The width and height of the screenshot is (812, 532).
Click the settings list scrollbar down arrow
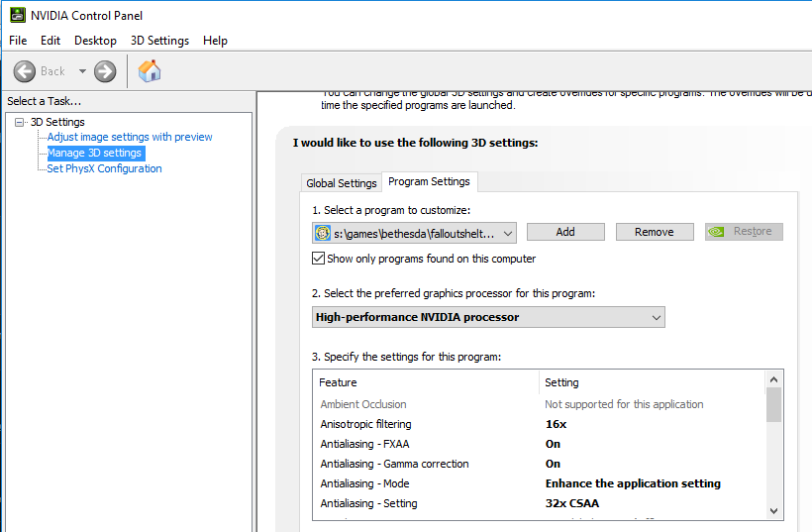[774, 510]
